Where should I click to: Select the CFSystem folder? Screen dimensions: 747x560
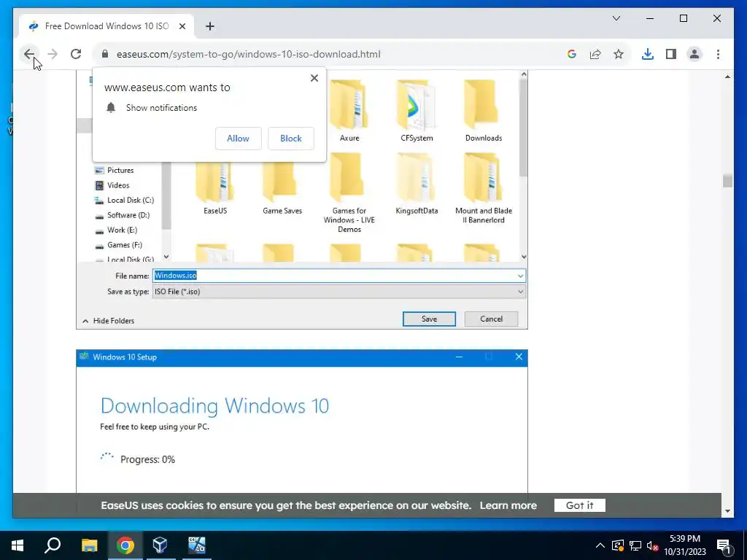click(417, 111)
